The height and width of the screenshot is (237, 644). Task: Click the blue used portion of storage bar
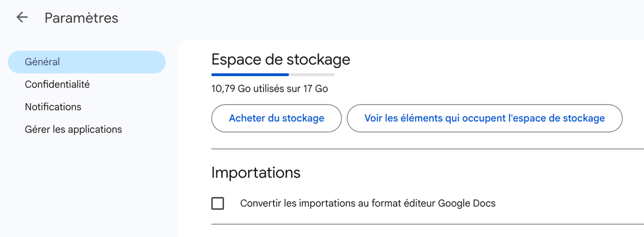pyautogui.click(x=250, y=75)
